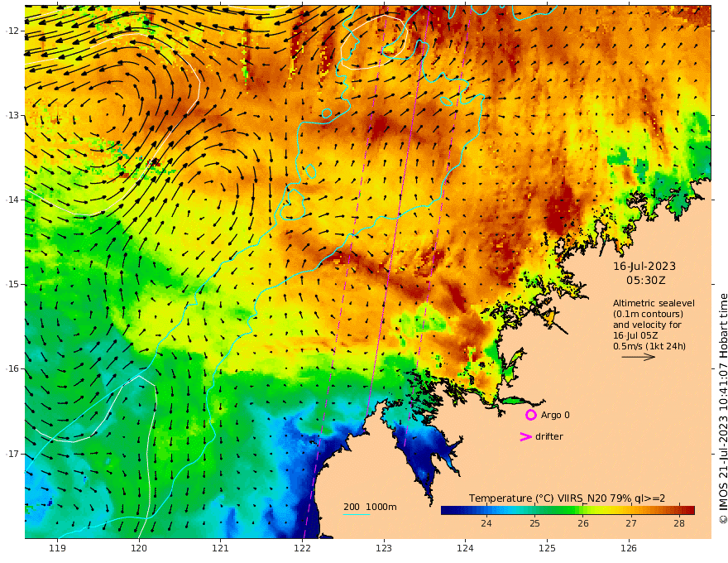Click the 28 tick on the color bar
Image resolution: width=728 pixels, height=563 pixels.
point(679,523)
